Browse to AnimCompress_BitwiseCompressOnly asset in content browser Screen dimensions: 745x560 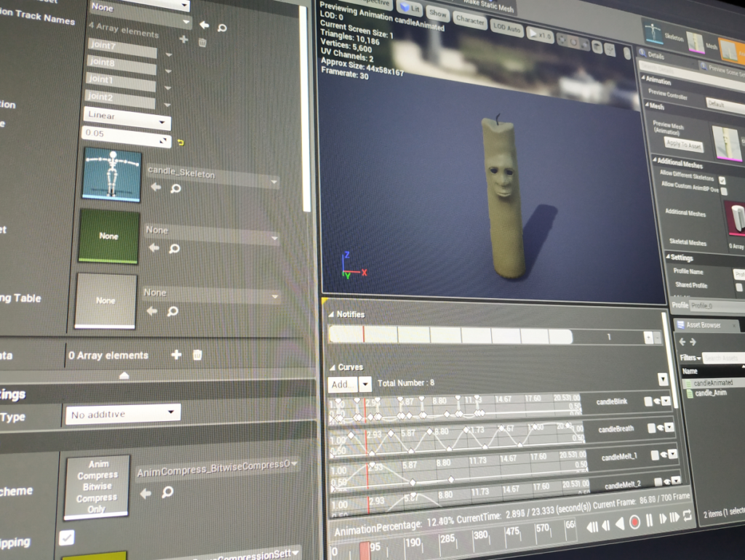(167, 492)
